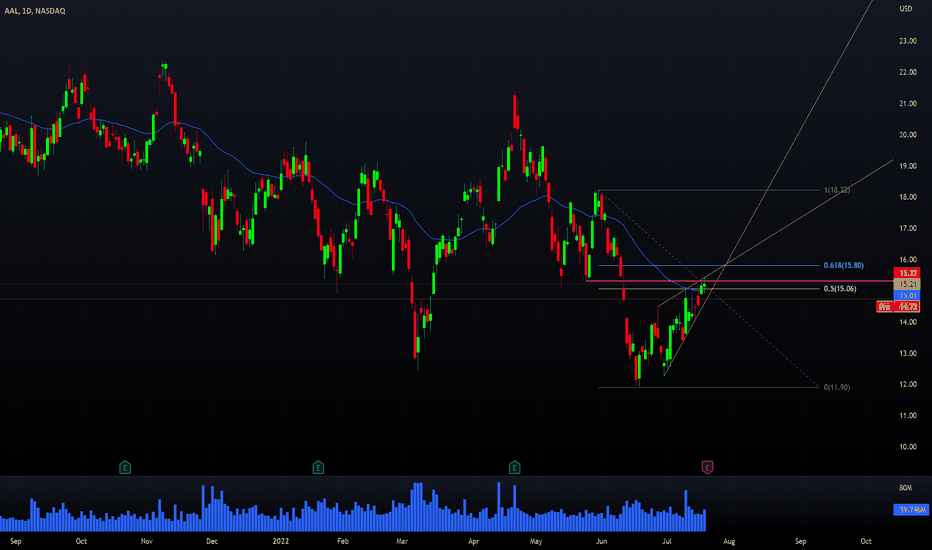This screenshot has width=932, height=550.
Task: Click the 10.00 price axis label
Action: [908, 447]
